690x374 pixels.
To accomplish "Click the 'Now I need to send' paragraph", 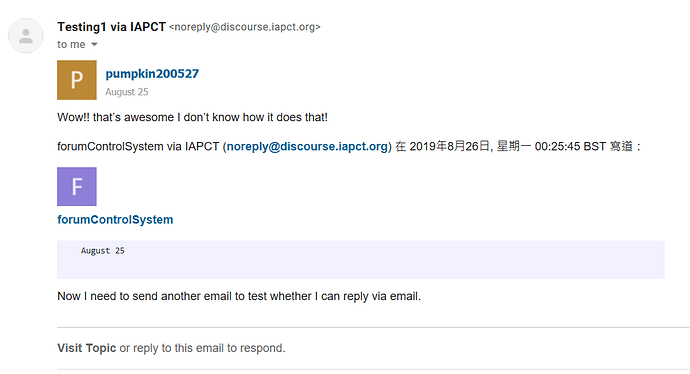I will tap(239, 296).
